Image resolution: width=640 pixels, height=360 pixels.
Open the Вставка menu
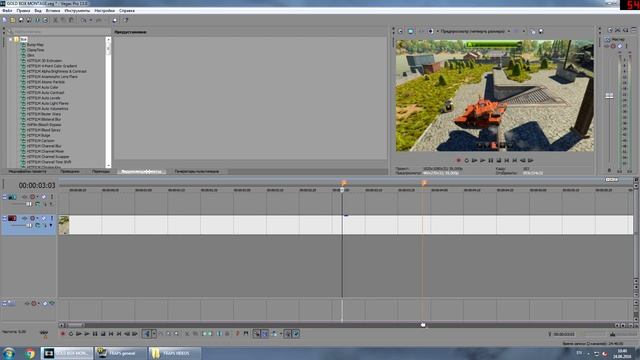pyautogui.click(x=53, y=11)
